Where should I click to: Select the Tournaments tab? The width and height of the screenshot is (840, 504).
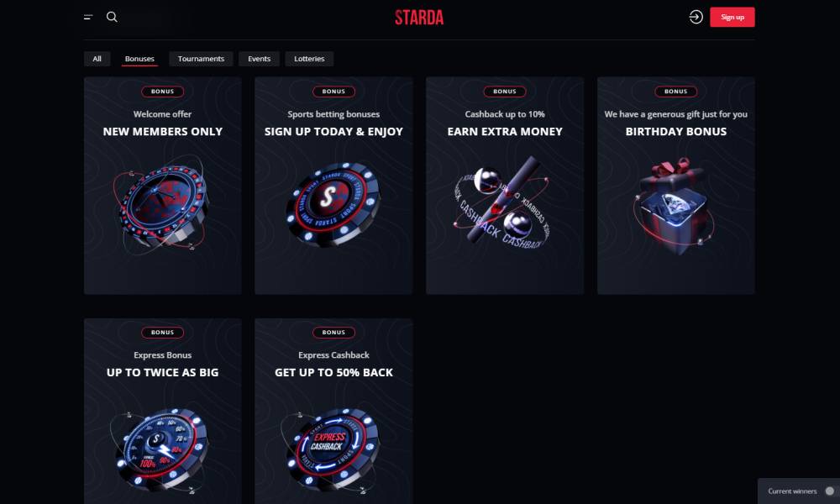click(x=201, y=59)
